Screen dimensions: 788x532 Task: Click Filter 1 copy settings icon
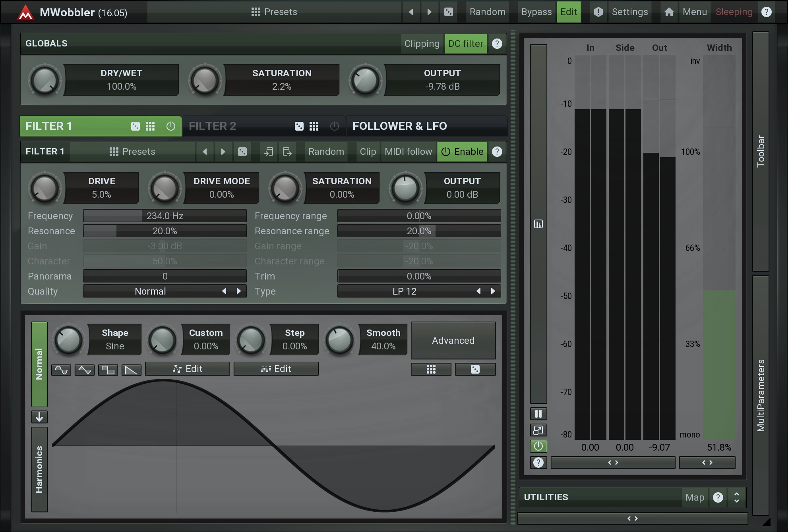(x=269, y=152)
